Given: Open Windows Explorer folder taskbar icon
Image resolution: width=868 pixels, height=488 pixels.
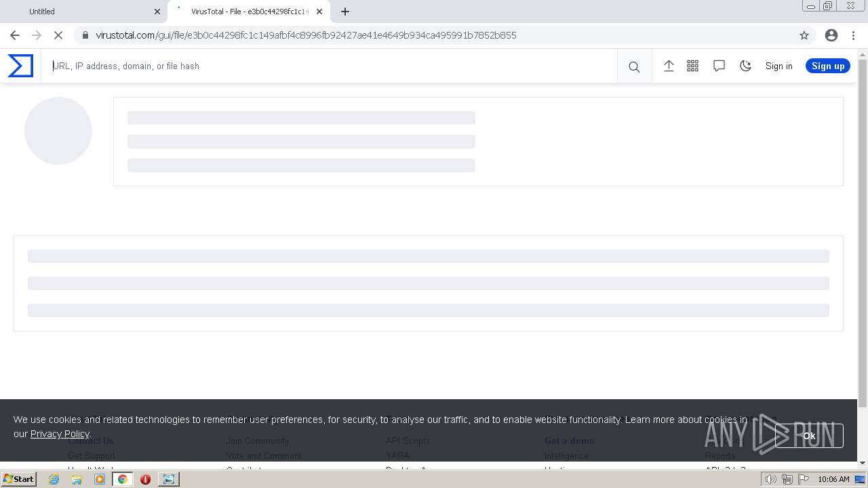Looking at the screenshot, I should [x=77, y=479].
